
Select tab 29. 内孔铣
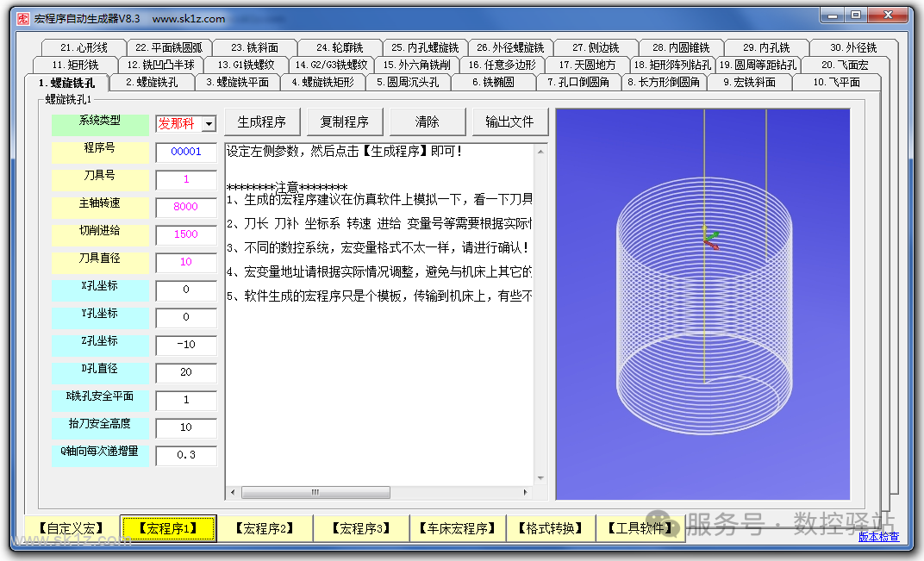pos(766,47)
